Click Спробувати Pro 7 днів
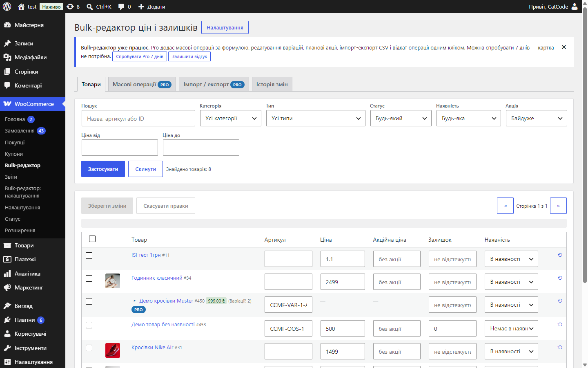 click(x=140, y=56)
